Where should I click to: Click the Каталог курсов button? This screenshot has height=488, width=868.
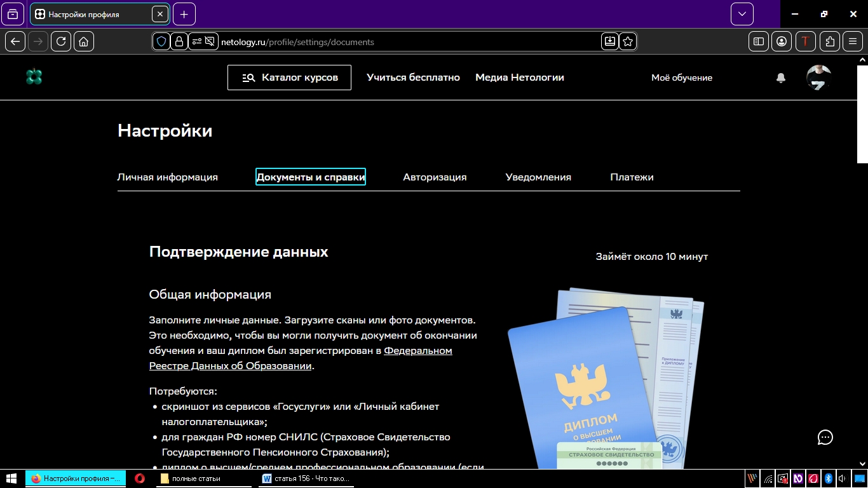289,77
